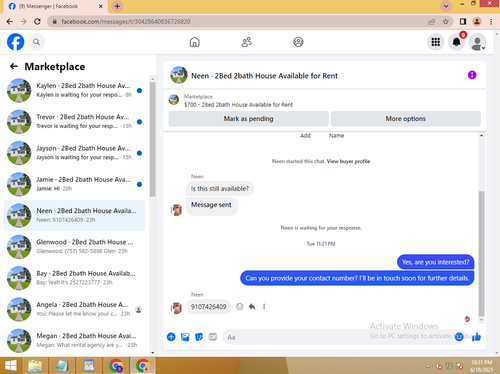The width and height of the screenshot is (500, 374).
Task: Choose a sticker in composer
Action: 199,337
